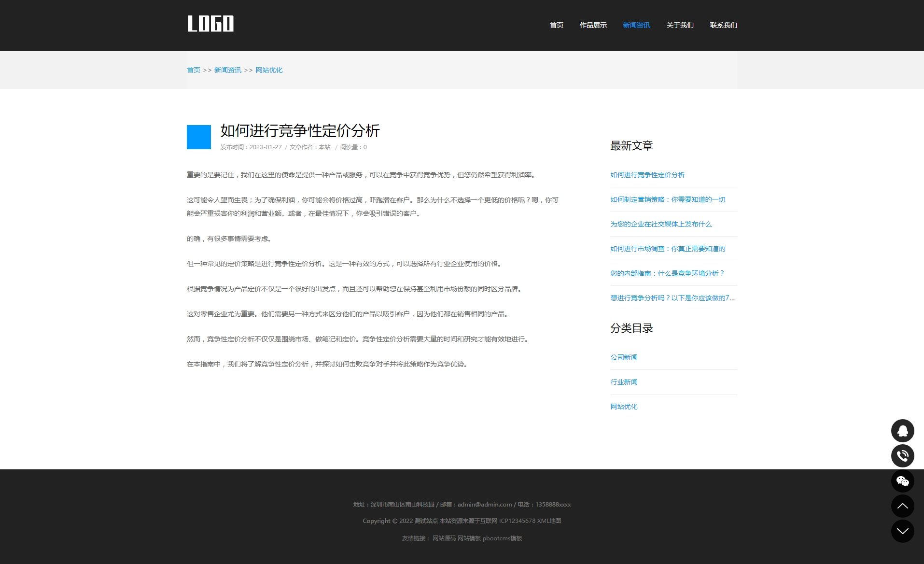Open article 如何制定营销策略：你需要知道的一切

coord(667,199)
